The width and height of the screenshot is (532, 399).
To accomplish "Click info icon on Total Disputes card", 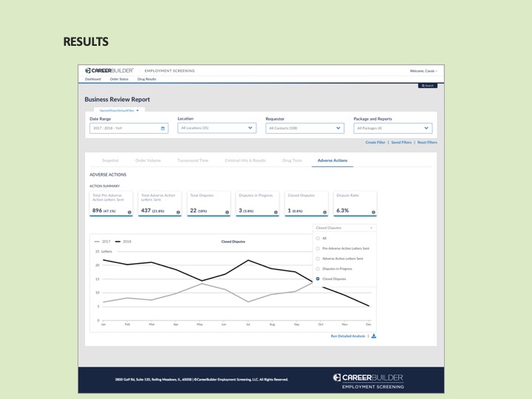I will [227, 212].
